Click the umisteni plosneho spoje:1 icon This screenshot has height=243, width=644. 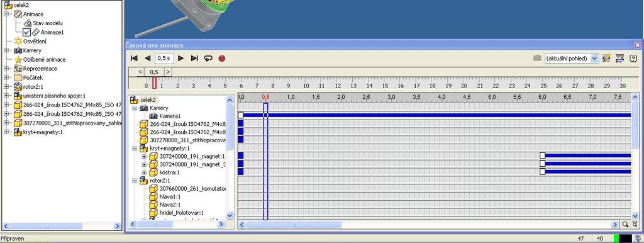click(x=18, y=96)
